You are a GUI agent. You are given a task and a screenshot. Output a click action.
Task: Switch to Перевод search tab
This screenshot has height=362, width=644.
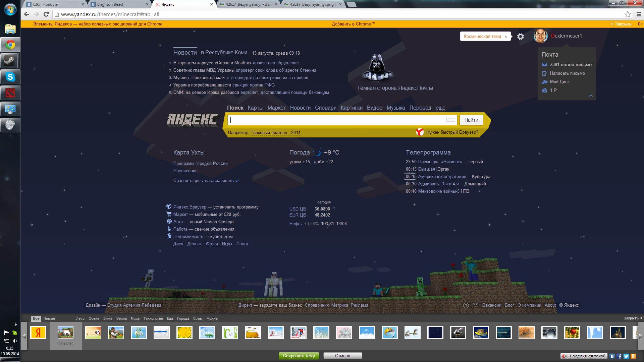point(420,108)
